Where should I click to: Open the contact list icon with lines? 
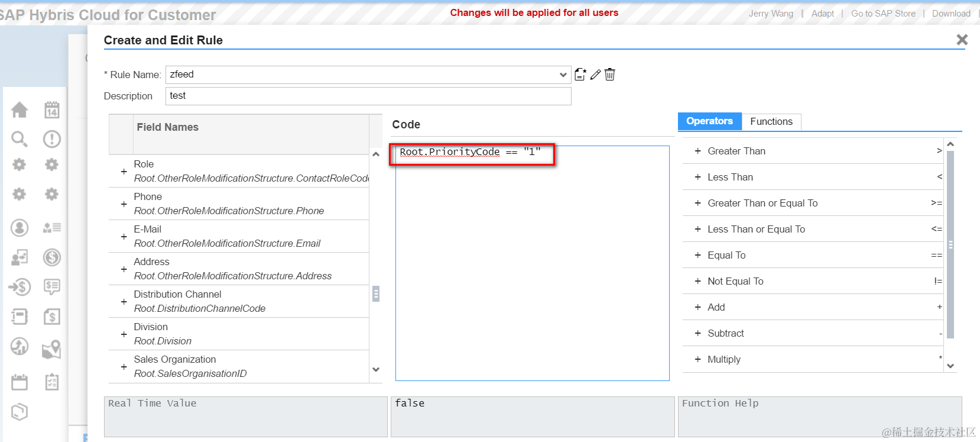(52, 228)
